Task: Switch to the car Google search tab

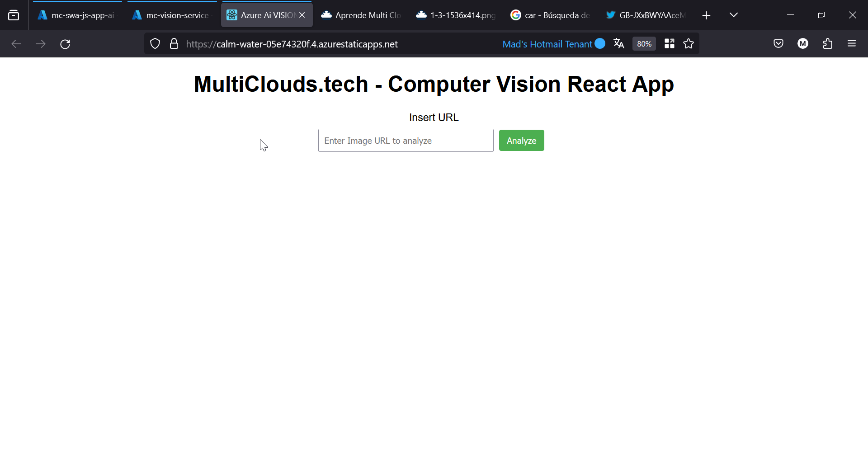Action: pyautogui.click(x=551, y=15)
